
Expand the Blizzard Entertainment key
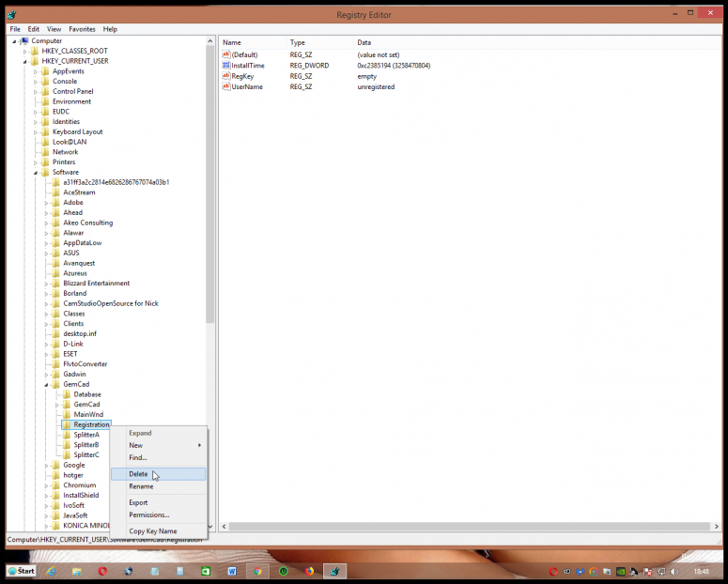46,284
